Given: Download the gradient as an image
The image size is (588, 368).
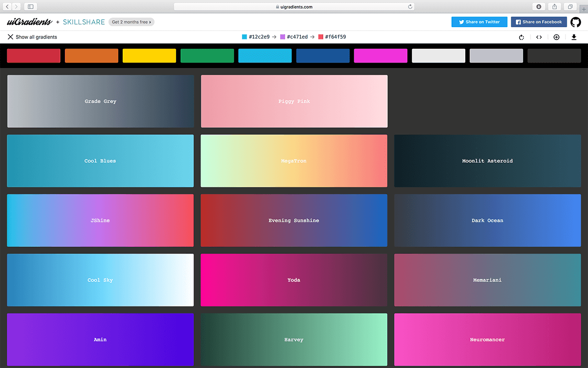Looking at the screenshot, I should 574,37.
